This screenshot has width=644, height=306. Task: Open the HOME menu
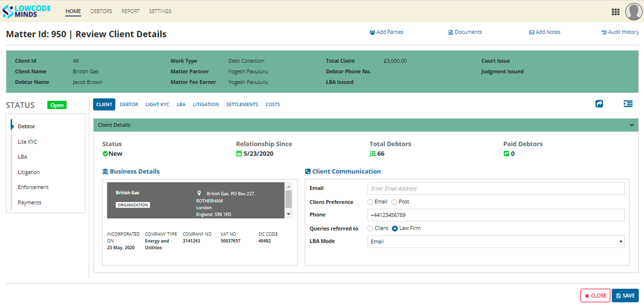tap(73, 11)
